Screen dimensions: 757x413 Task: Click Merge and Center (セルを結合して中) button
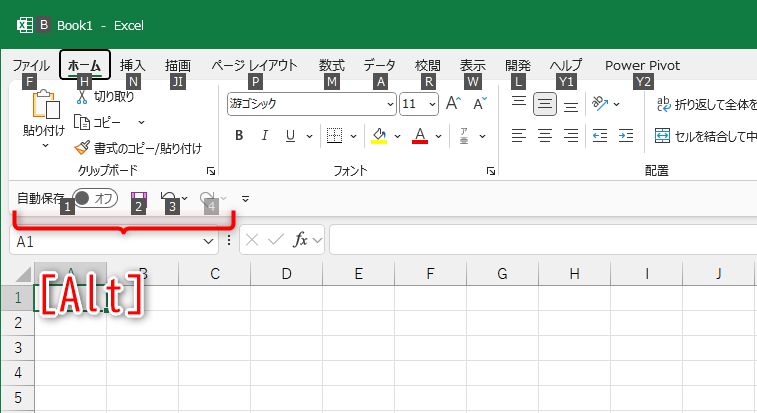click(x=705, y=136)
